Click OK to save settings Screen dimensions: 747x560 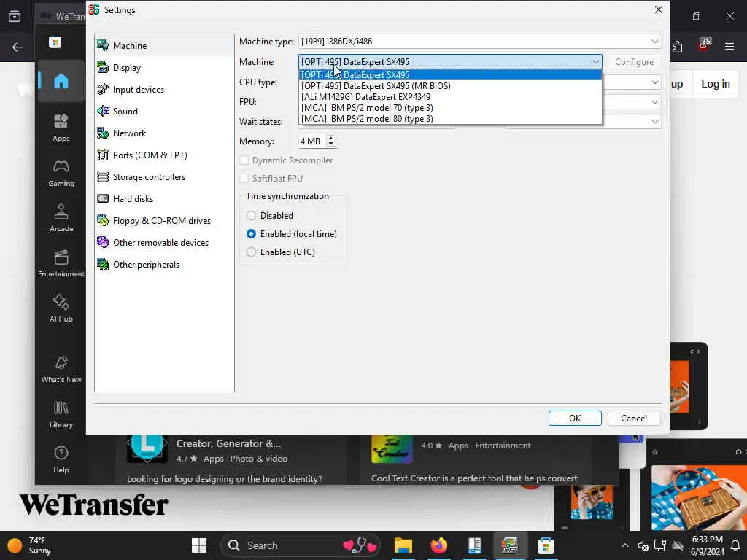[x=575, y=418]
